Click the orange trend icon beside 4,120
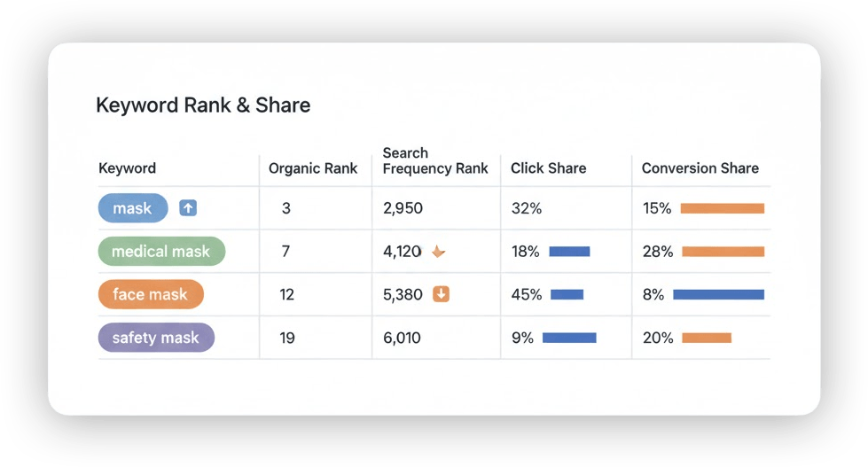This screenshot has height=467, width=868. tap(438, 252)
